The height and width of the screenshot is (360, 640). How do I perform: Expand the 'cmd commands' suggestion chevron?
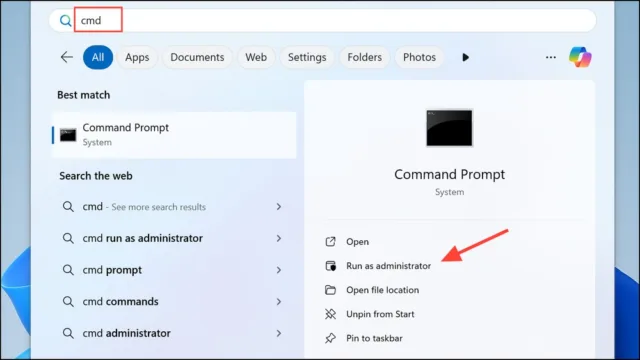pos(279,302)
